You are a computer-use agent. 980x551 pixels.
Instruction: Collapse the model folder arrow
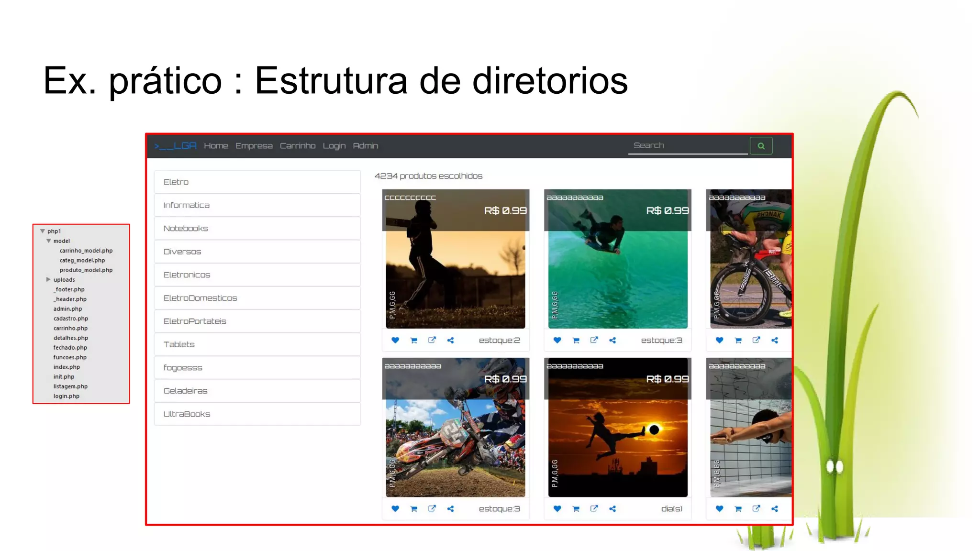point(49,241)
